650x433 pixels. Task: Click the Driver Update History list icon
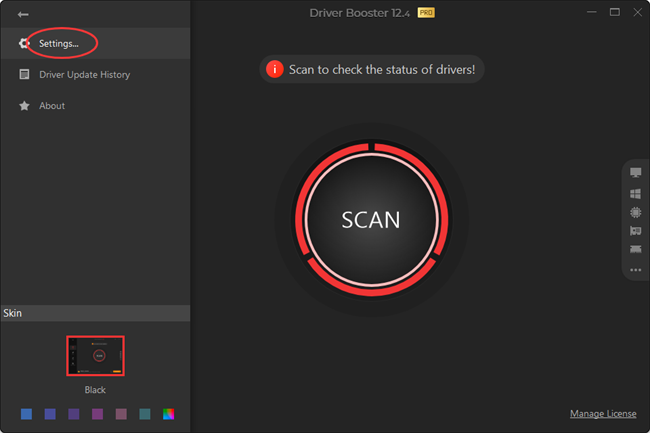point(24,75)
